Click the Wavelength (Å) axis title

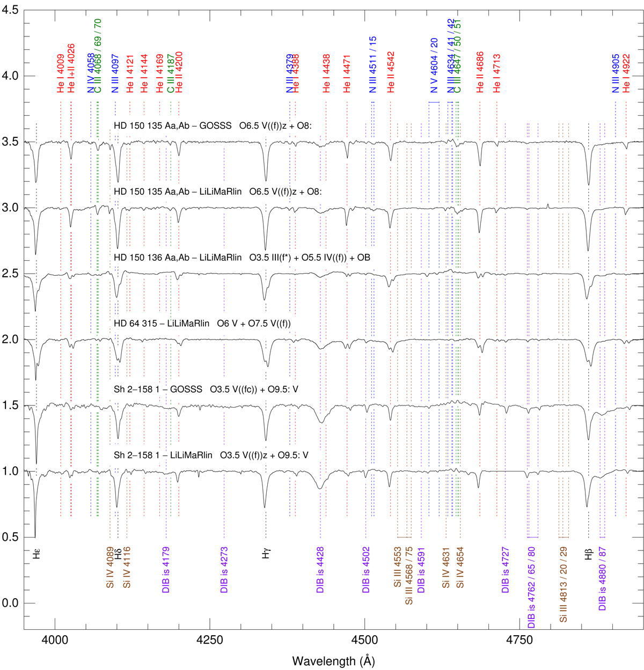click(333, 661)
